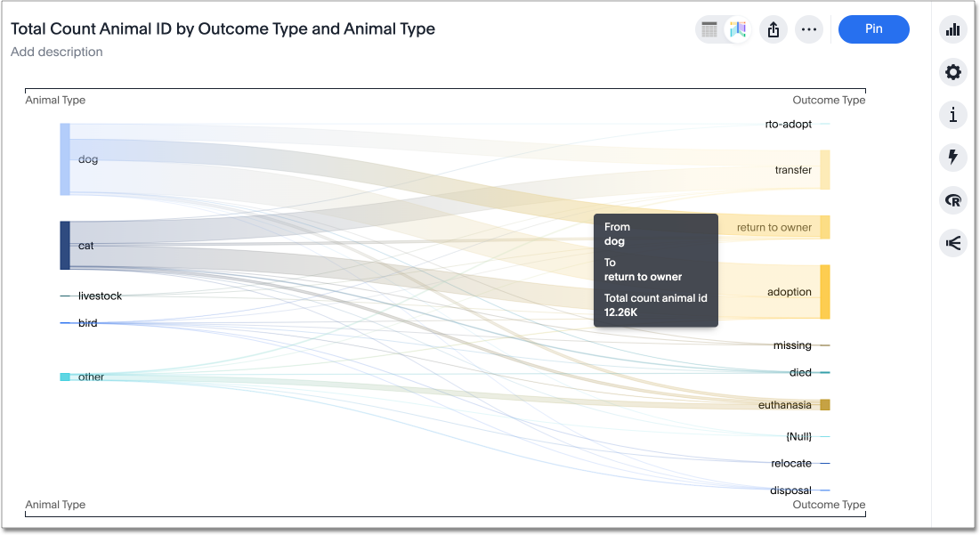Open the R analysis icon

[x=953, y=200]
